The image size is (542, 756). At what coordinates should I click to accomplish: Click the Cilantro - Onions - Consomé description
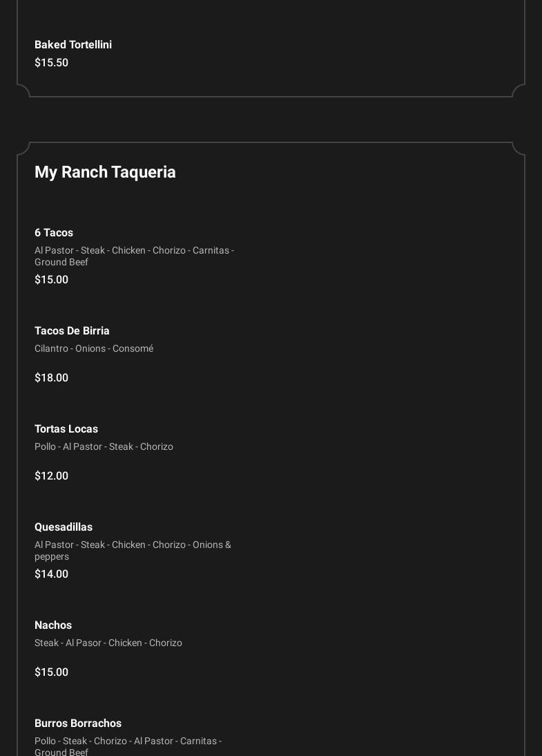[94, 349]
